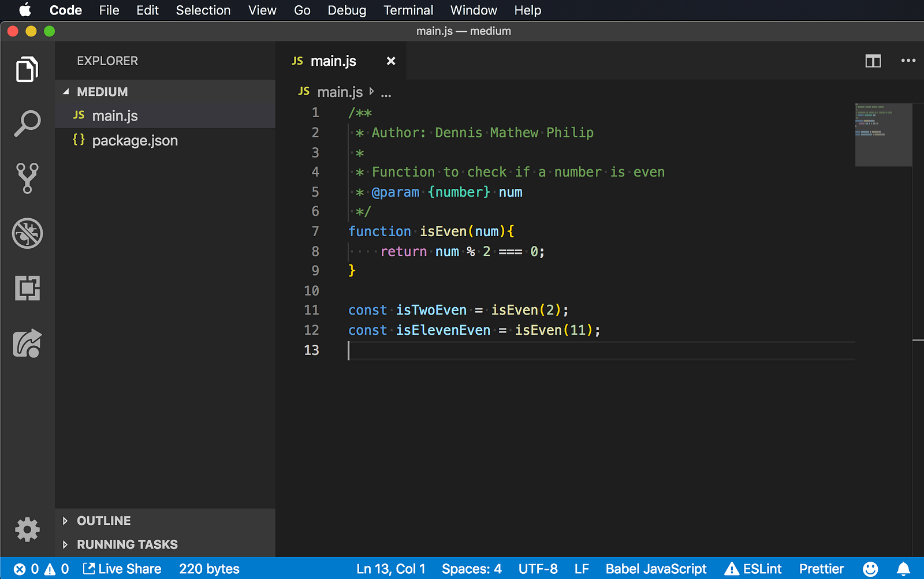924x579 pixels.
Task: Show notifications with the bell icon
Action: [x=903, y=569]
